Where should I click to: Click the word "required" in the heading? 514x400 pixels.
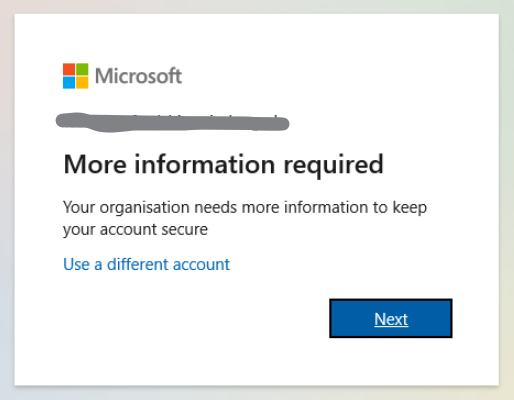[x=334, y=166]
